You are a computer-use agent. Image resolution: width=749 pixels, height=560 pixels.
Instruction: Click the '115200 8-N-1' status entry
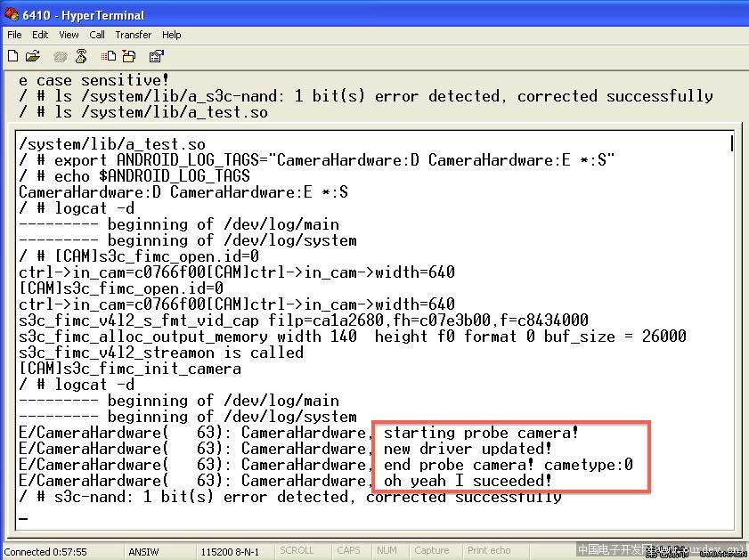click(x=230, y=552)
